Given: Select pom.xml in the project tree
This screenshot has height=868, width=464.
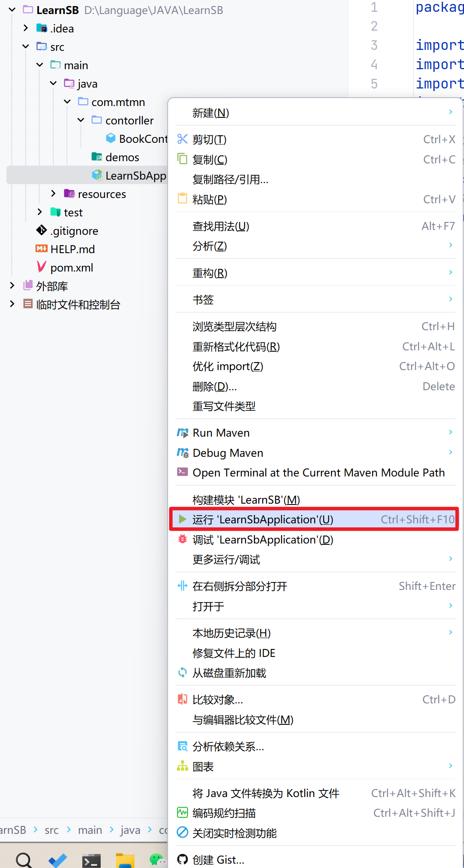Looking at the screenshot, I should (x=72, y=267).
